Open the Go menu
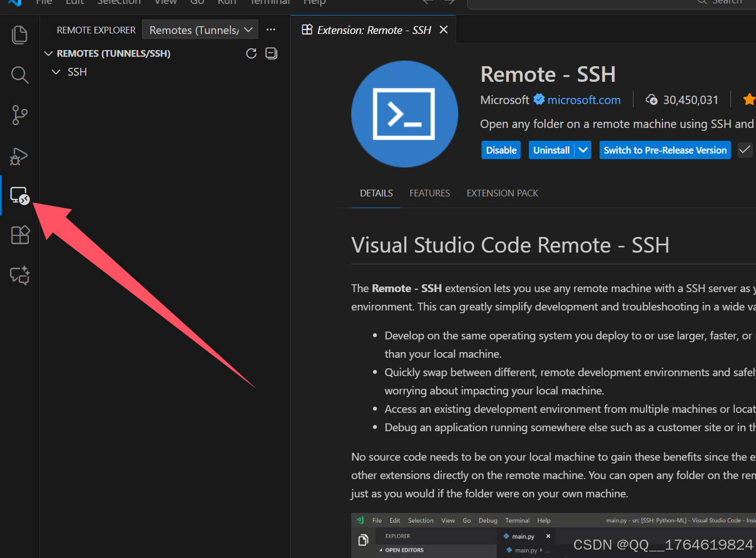Viewport: 756px width, 558px height. (197, 2)
